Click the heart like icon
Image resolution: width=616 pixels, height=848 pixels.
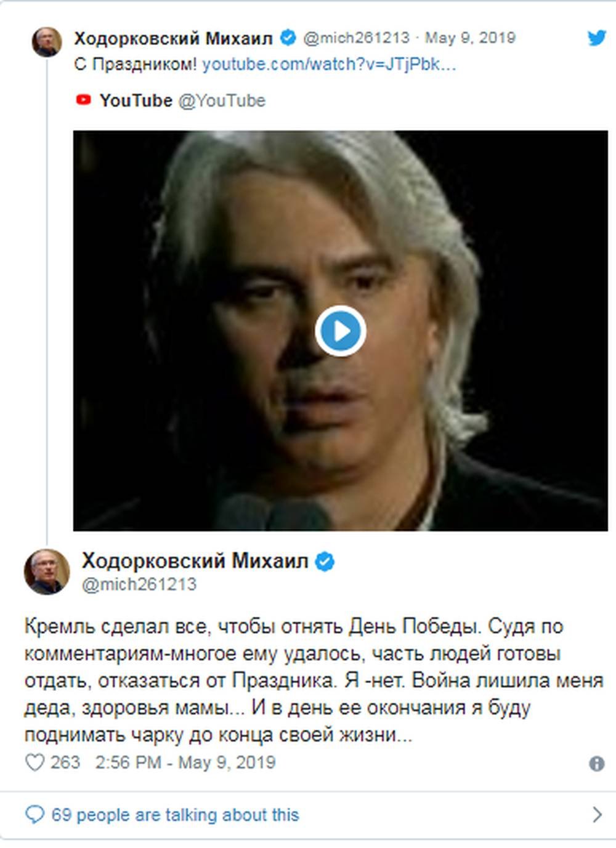coord(34,762)
